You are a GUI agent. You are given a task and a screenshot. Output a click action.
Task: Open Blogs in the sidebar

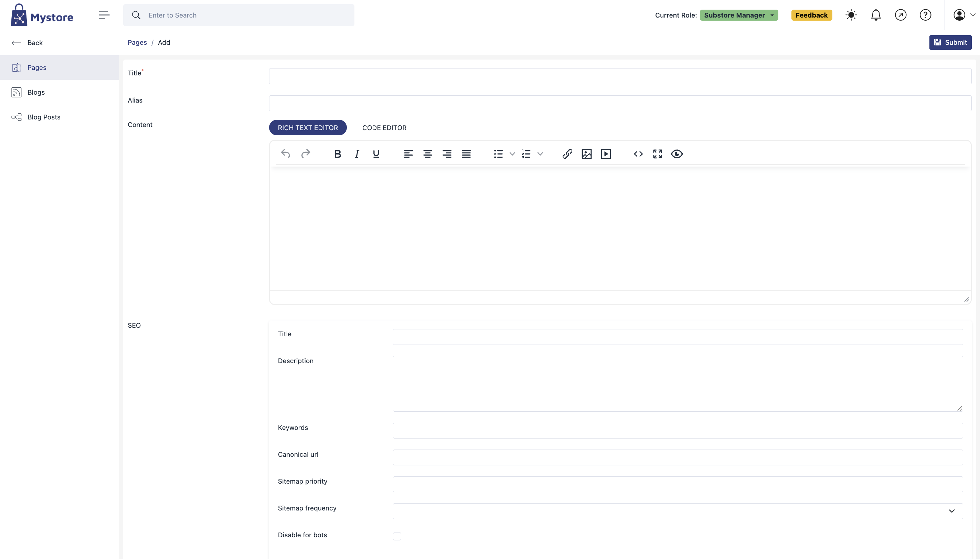pyautogui.click(x=59, y=92)
